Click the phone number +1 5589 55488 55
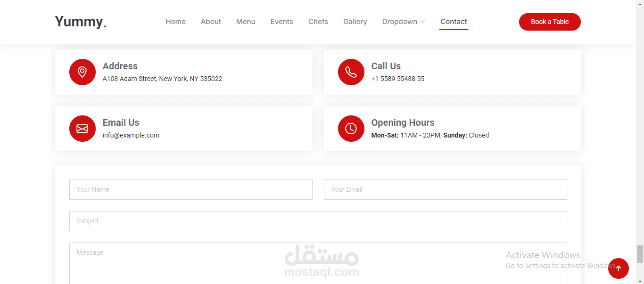The width and height of the screenshot is (644, 284). coord(398,79)
